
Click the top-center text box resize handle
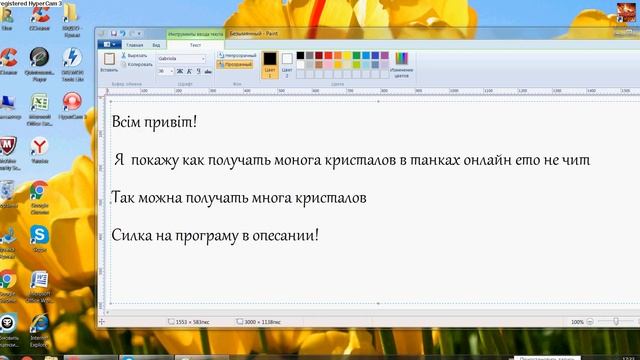coord(378,101)
